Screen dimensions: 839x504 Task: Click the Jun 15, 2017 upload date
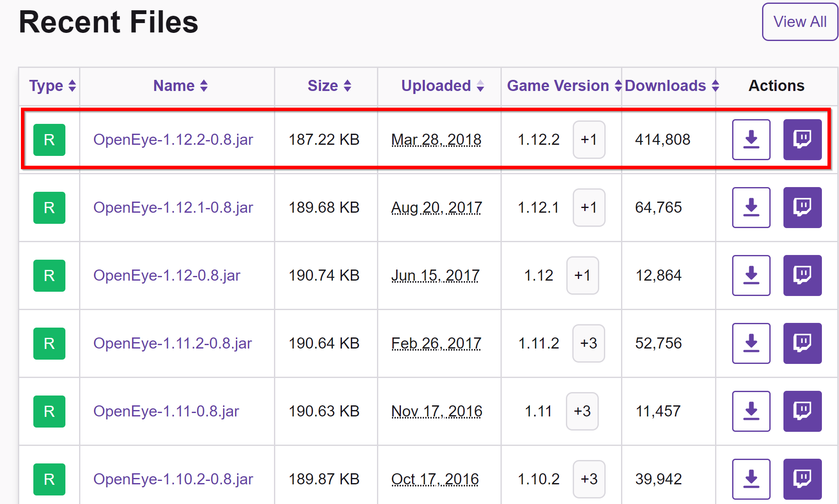click(436, 275)
